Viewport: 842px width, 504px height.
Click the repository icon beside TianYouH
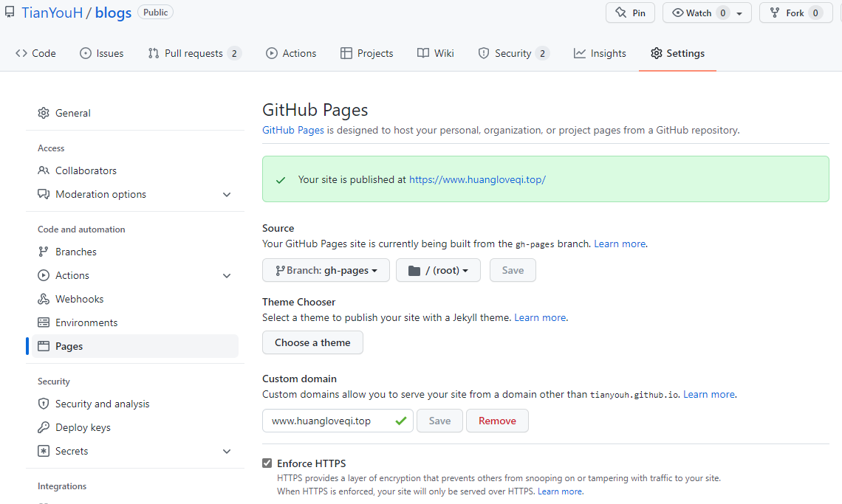(10, 13)
